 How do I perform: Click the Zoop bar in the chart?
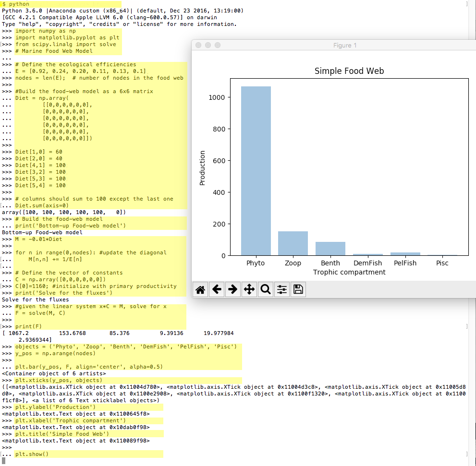point(293,243)
